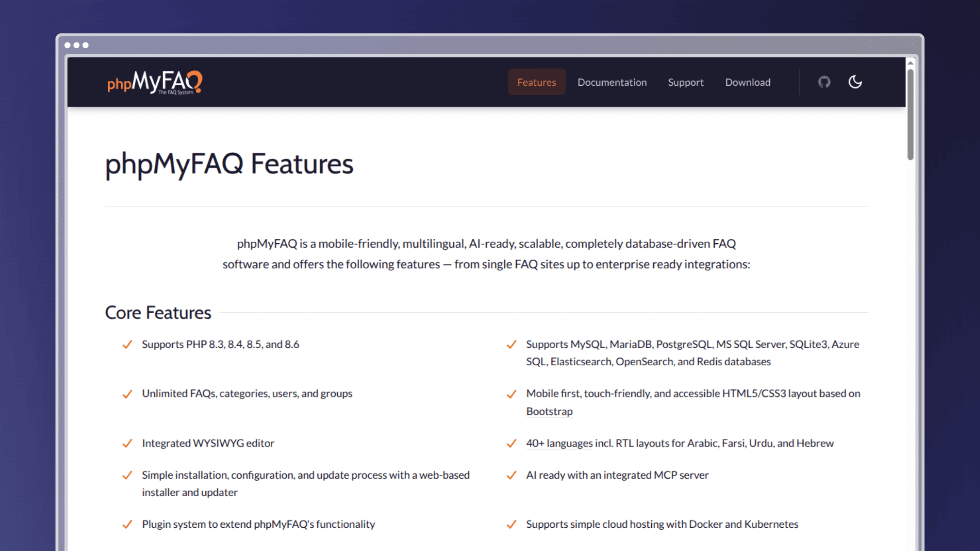This screenshot has width=980, height=551.
Task: Click the first browser window dot
Action: 67,45
